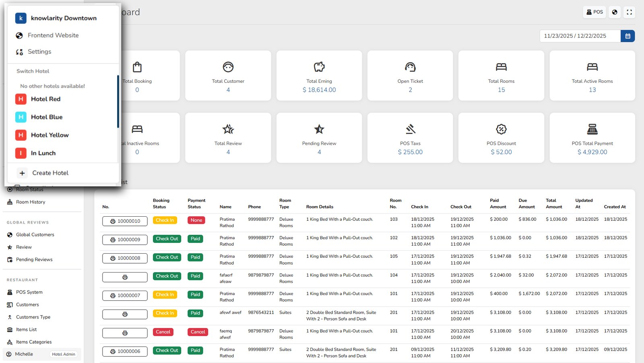The width and height of the screenshot is (644, 363).
Task: Click the date range input field
Action: pos(580,36)
